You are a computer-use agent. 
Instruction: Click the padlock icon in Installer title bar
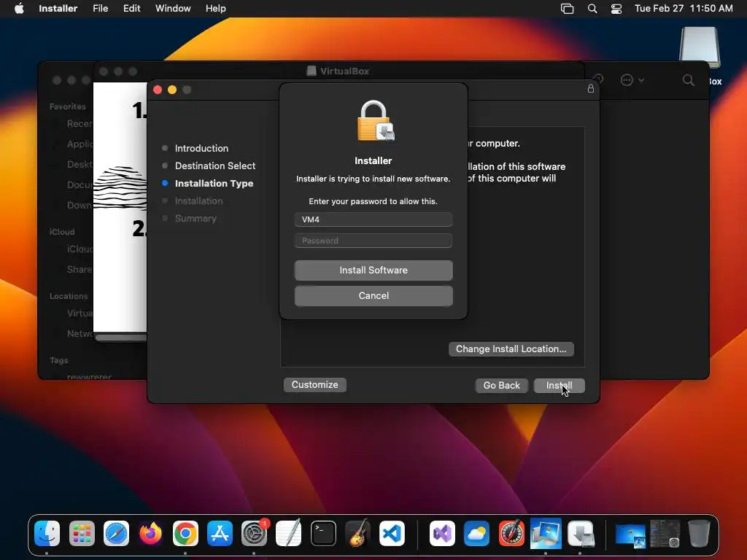tap(591, 88)
